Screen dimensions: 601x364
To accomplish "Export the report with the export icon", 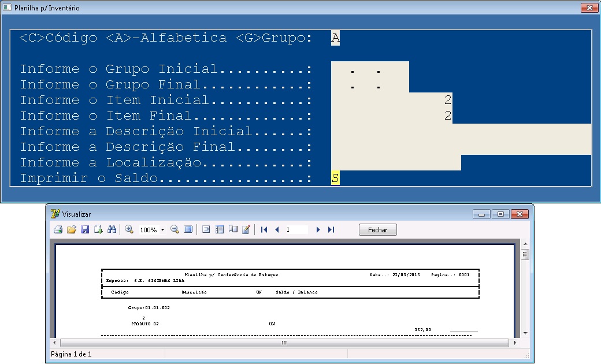I will [x=98, y=230].
